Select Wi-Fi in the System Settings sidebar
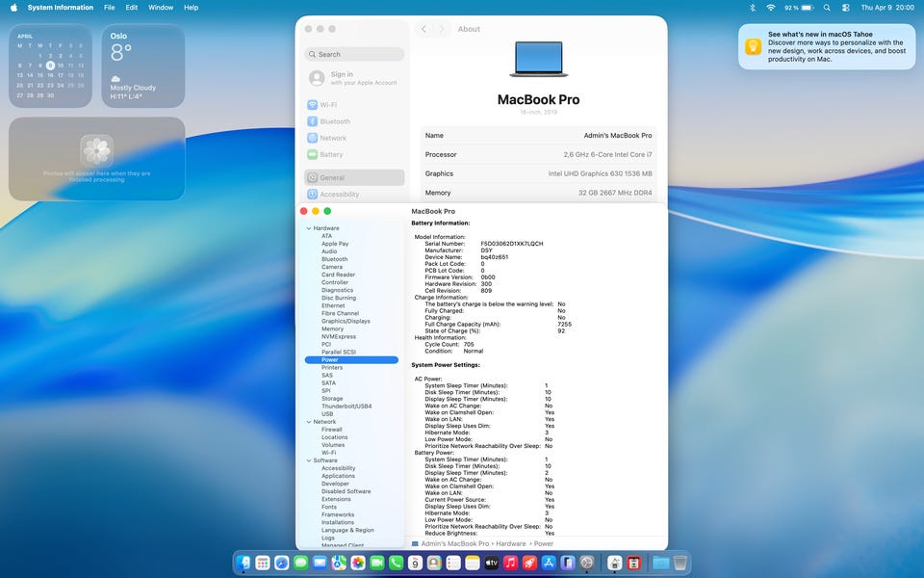Image resolution: width=924 pixels, height=578 pixels. tap(354, 105)
